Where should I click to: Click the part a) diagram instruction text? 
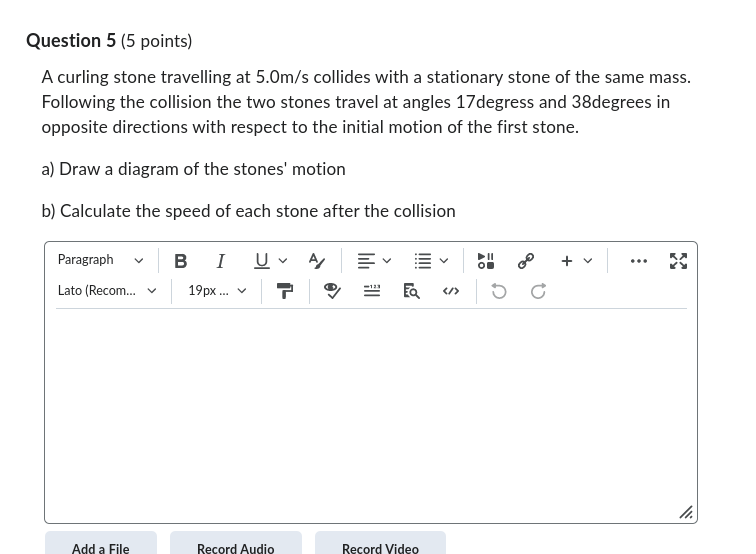[x=193, y=169]
